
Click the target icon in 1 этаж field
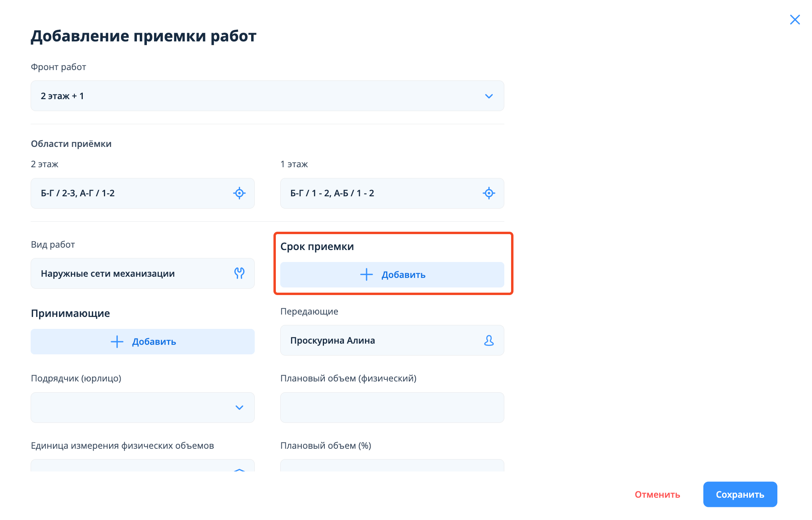489,193
